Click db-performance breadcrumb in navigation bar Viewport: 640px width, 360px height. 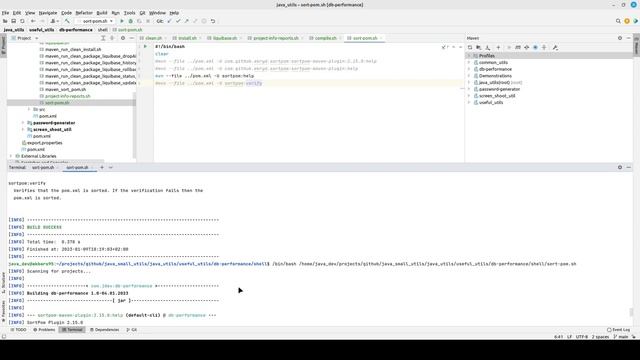coord(76,30)
